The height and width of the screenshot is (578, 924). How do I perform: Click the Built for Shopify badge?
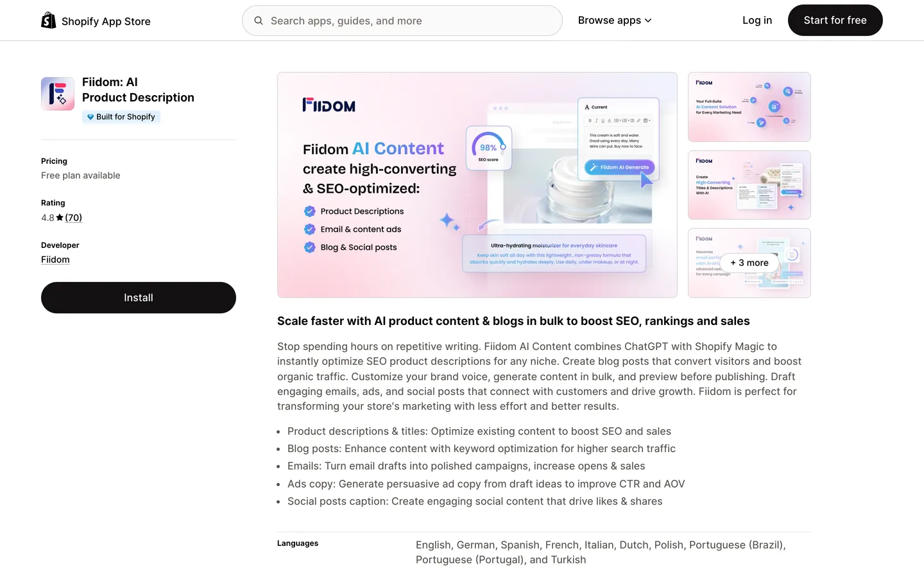(121, 117)
